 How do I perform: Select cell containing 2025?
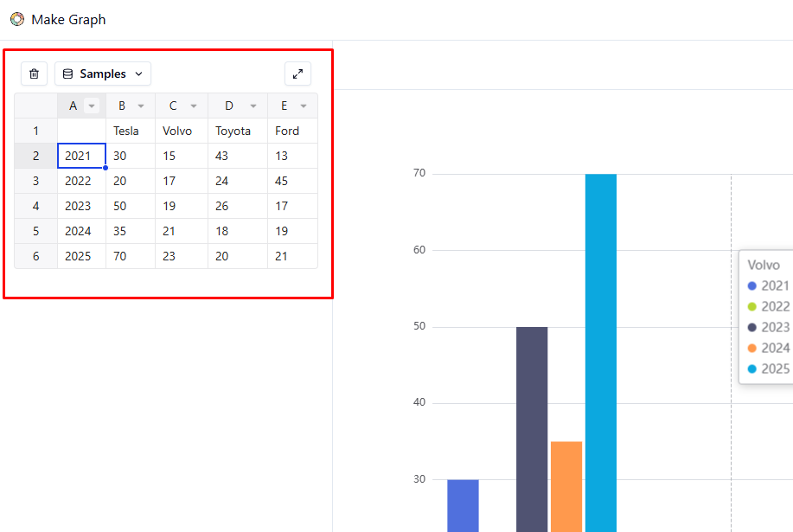click(81, 256)
